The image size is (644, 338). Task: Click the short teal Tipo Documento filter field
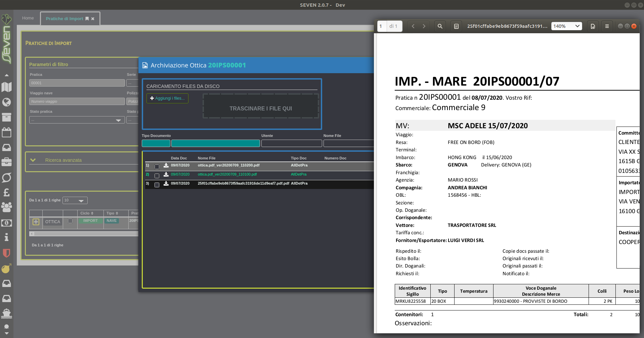coord(156,143)
